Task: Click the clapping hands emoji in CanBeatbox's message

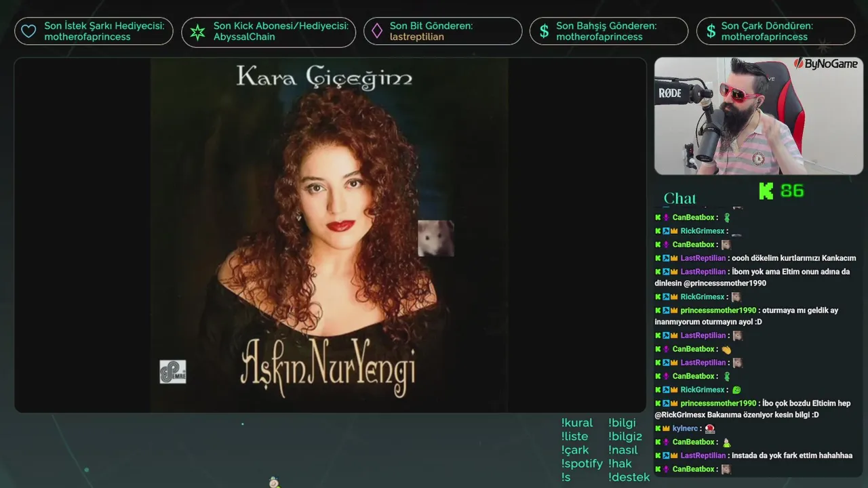Action: [726, 350]
